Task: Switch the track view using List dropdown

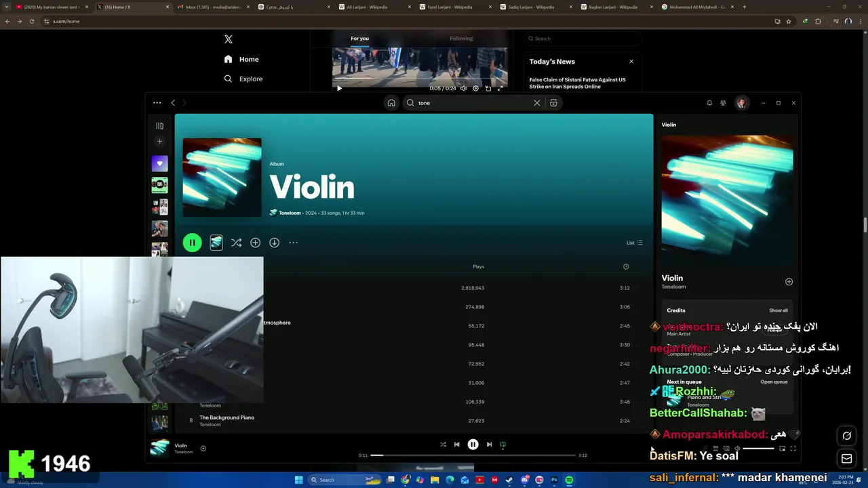Action: pyautogui.click(x=635, y=243)
